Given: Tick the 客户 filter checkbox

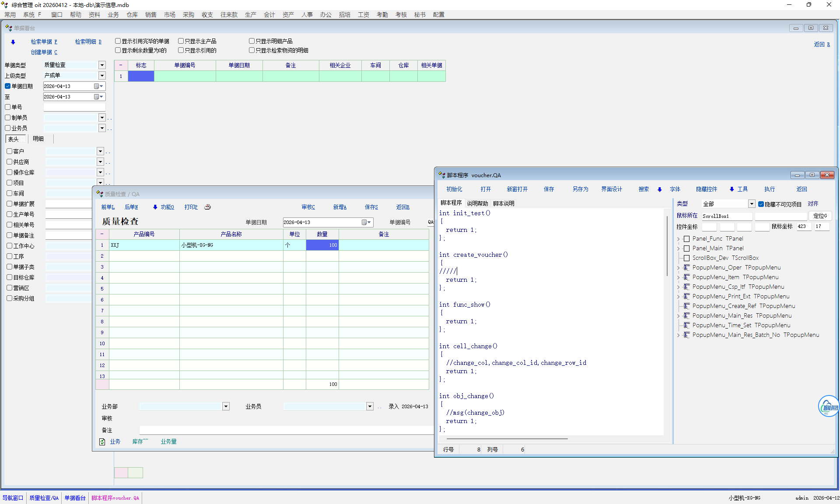Looking at the screenshot, I should click(x=9, y=151).
